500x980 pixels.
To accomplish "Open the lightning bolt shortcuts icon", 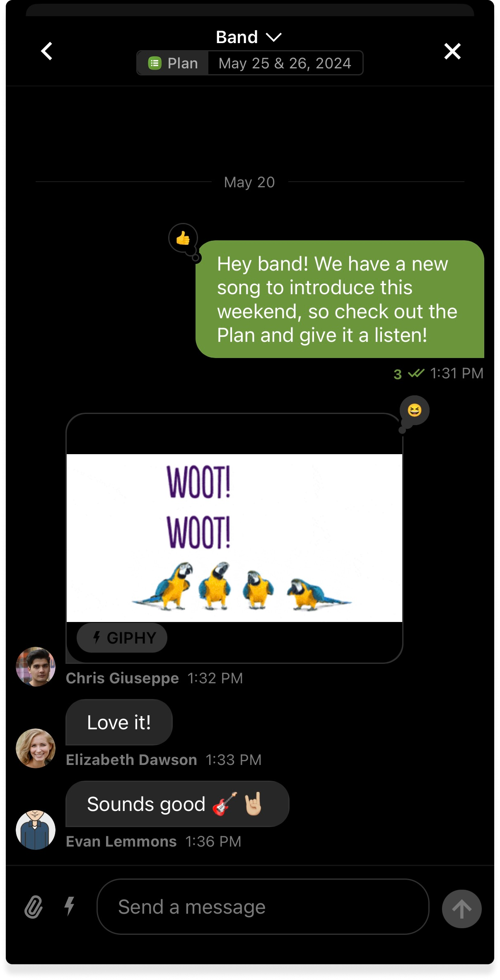I will click(x=70, y=906).
